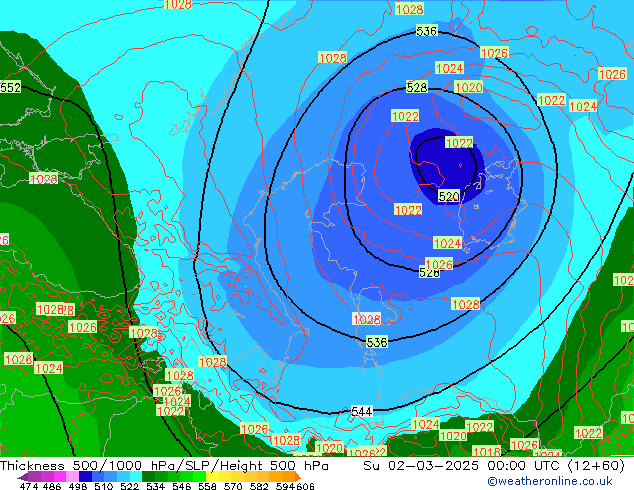The image size is (634, 490).
Task: Click the legend value '474'
Action: [29, 486]
